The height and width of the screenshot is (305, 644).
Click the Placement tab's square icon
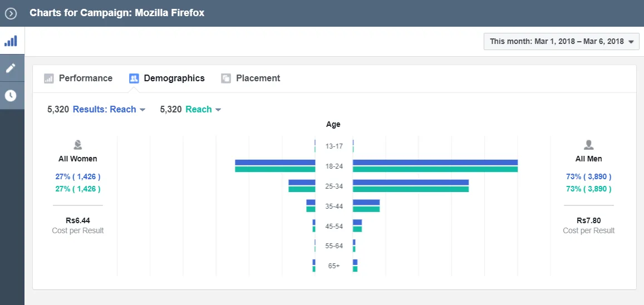point(226,78)
